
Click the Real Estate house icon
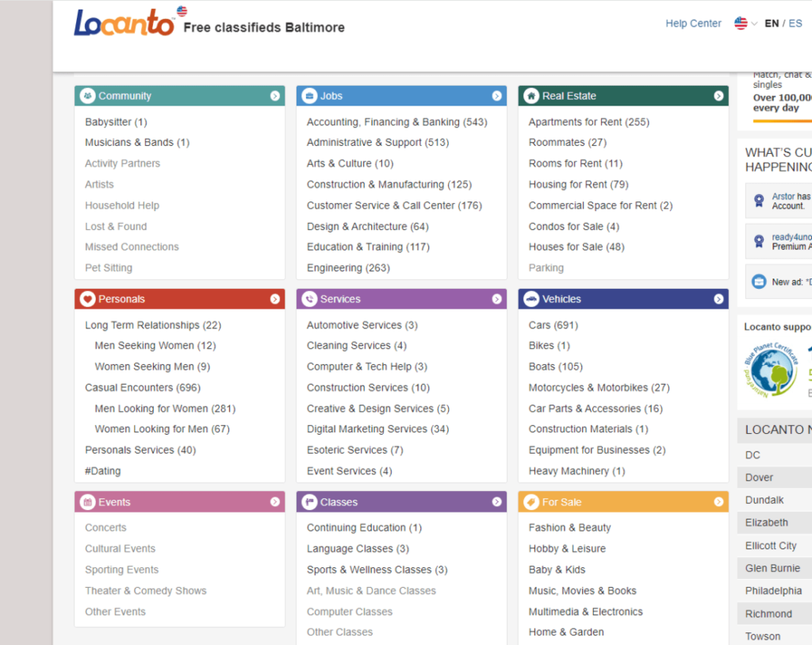pyautogui.click(x=530, y=95)
